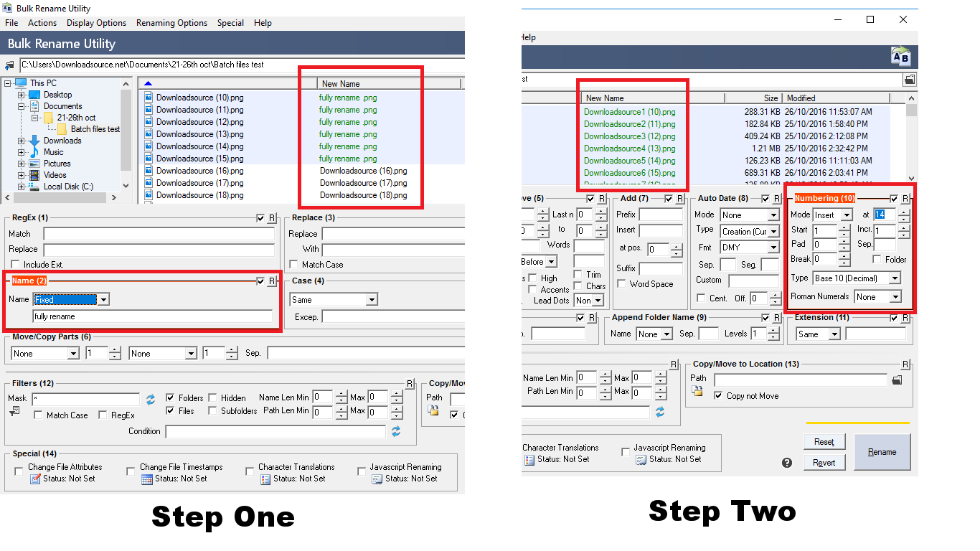980x551 pixels.
Task: Click the Javascript Renaming icon in Step Two window
Action: pos(641,459)
